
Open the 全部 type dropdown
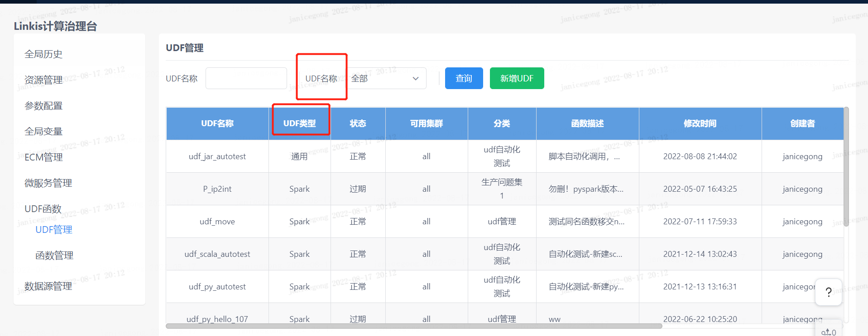pyautogui.click(x=386, y=78)
